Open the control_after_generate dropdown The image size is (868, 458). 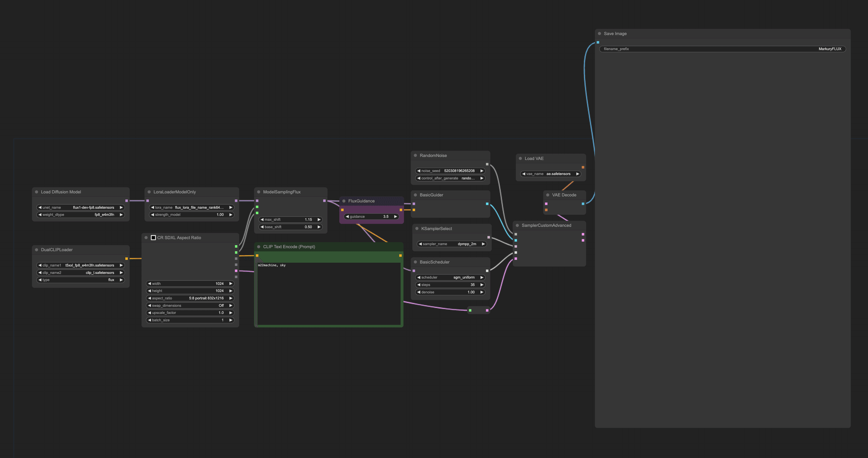pos(450,178)
